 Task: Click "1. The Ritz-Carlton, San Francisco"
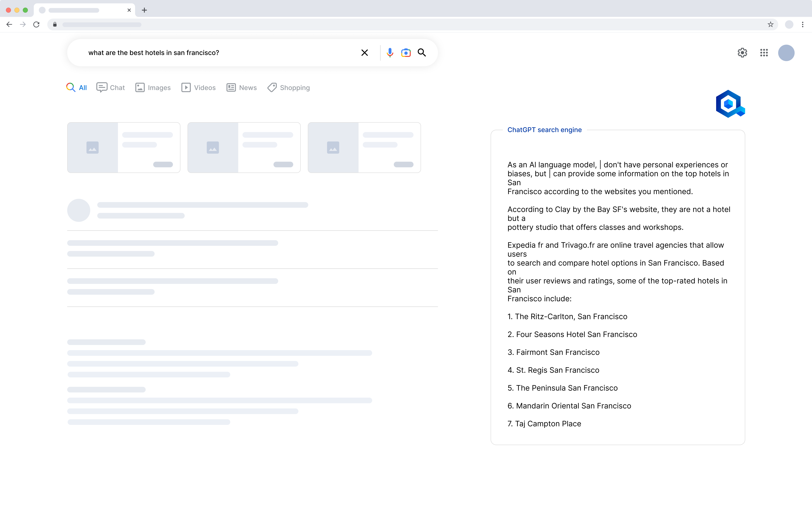567,316
